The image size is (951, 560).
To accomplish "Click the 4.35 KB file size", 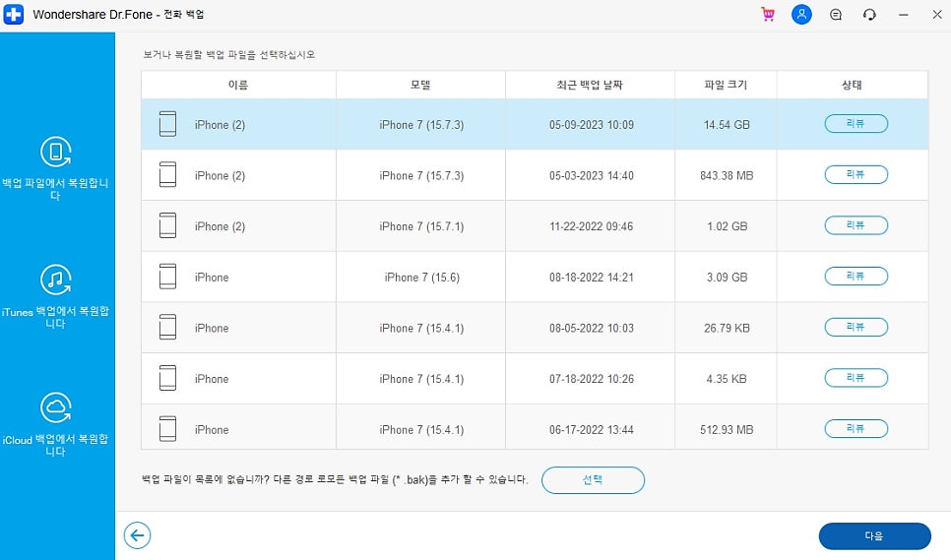I will coord(727,379).
